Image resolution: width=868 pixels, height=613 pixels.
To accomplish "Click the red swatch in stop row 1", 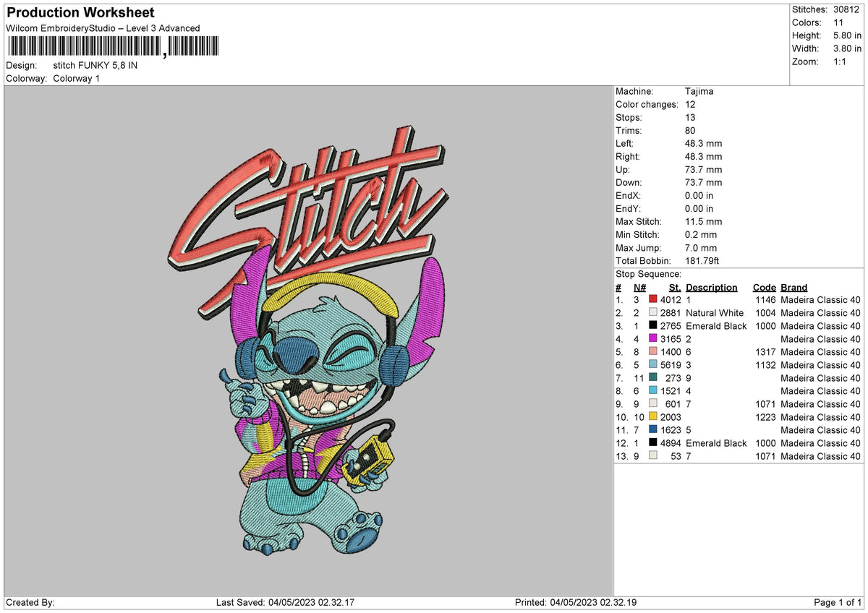I will (653, 300).
